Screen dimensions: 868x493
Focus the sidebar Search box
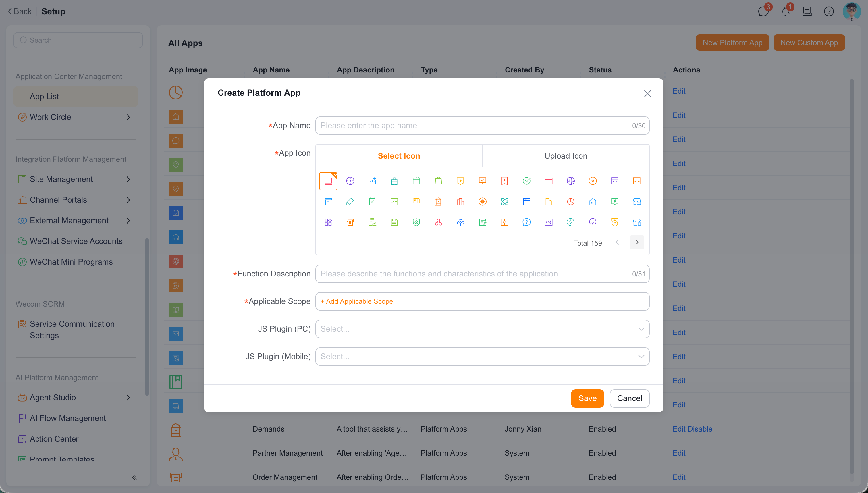pyautogui.click(x=78, y=40)
